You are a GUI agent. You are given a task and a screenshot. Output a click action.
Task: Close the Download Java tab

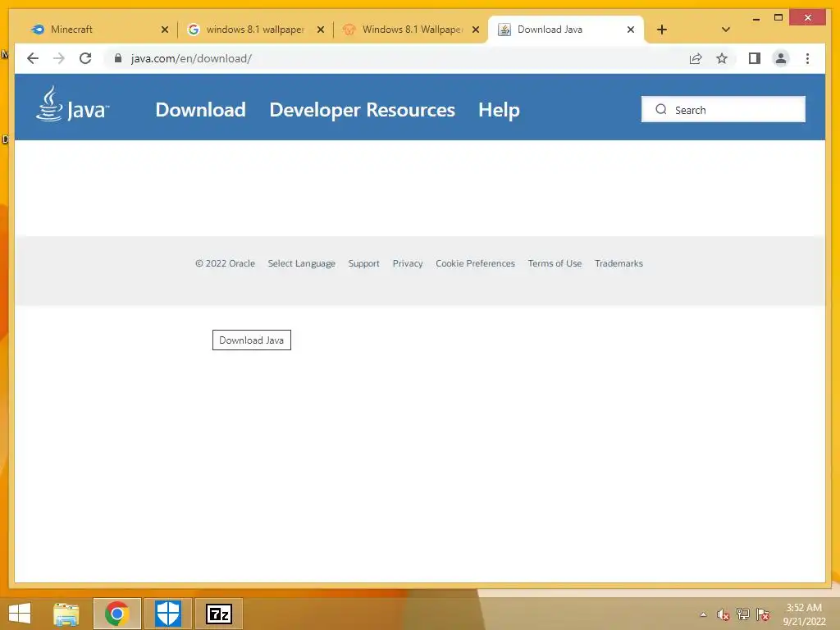[x=631, y=30]
